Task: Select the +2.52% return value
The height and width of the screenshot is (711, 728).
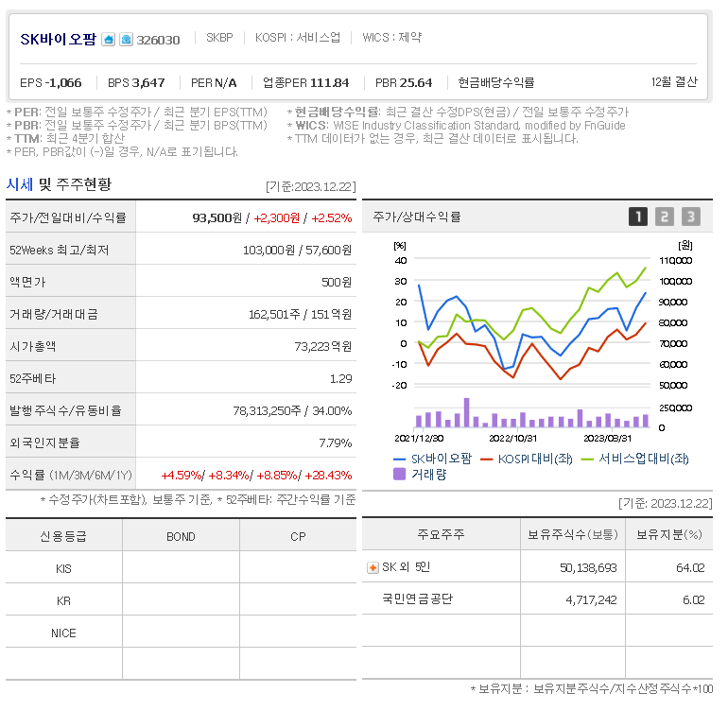Action: coord(332,217)
